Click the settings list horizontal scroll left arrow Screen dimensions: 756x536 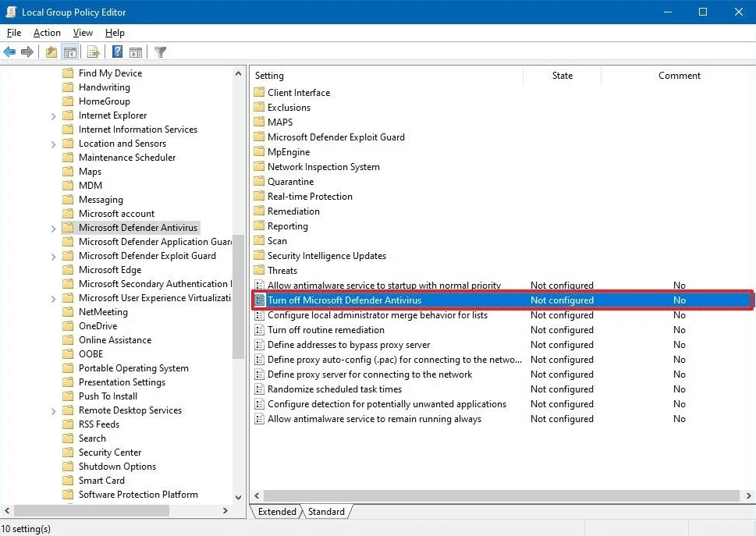click(257, 495)
